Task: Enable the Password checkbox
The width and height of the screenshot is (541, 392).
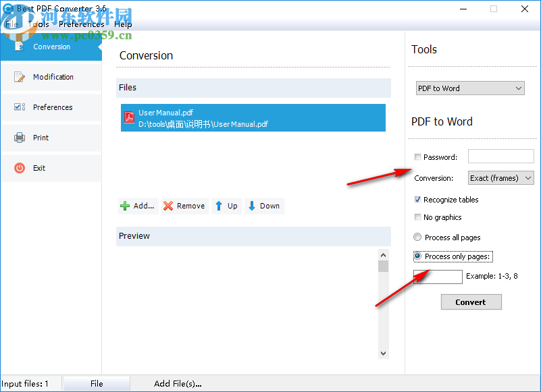Action: pos(417,156)
